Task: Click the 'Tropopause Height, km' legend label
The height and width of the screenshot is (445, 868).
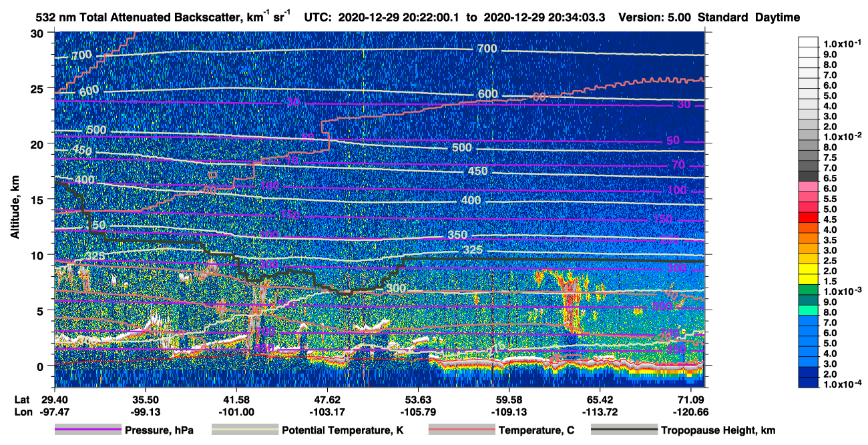Action: (x=718, y=431)
